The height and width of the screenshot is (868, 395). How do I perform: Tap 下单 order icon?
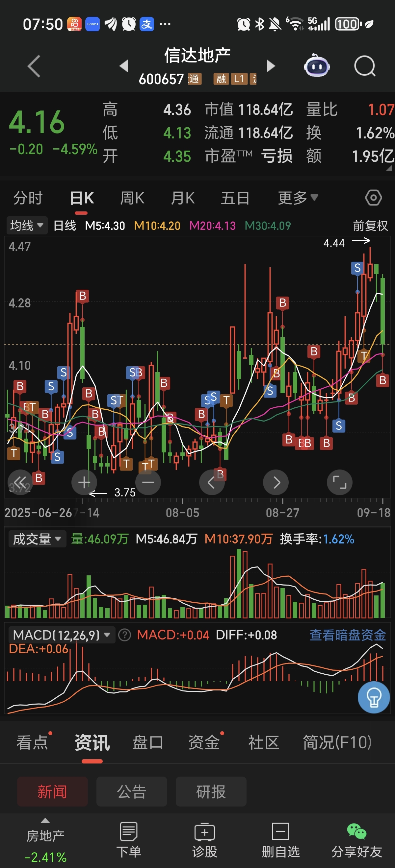(128, 840)
